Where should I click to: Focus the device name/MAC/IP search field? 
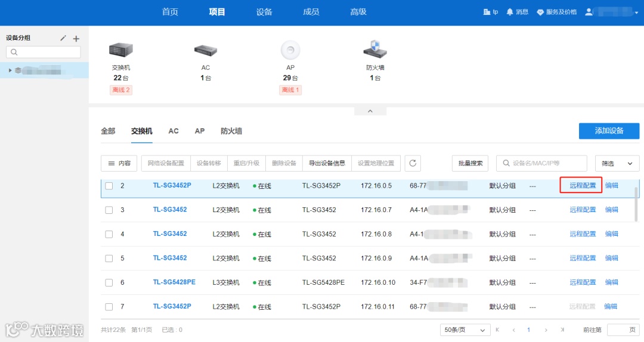[x=541, y=163]
